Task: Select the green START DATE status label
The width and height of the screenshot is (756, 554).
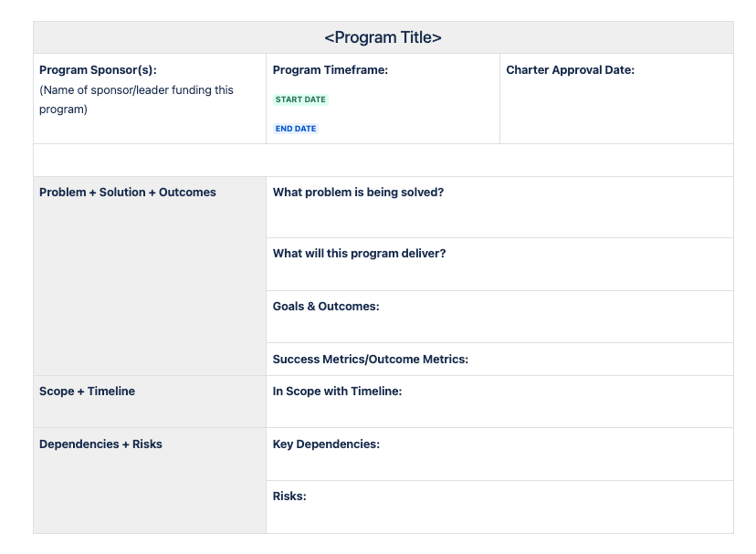Action: point(300,99)
